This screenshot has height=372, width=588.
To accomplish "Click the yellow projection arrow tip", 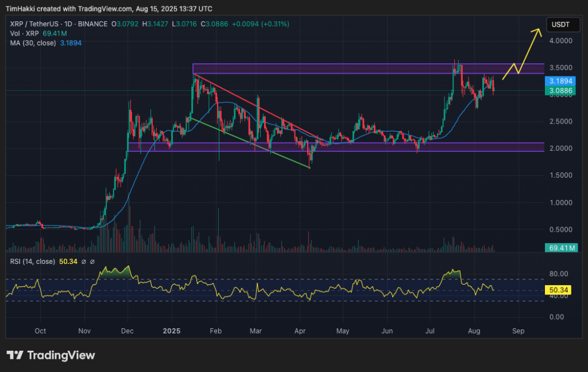I will point(540,29).
